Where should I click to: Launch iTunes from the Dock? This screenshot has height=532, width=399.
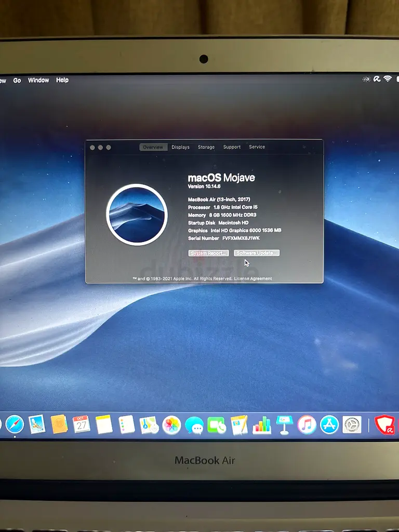tap(307, 425)
